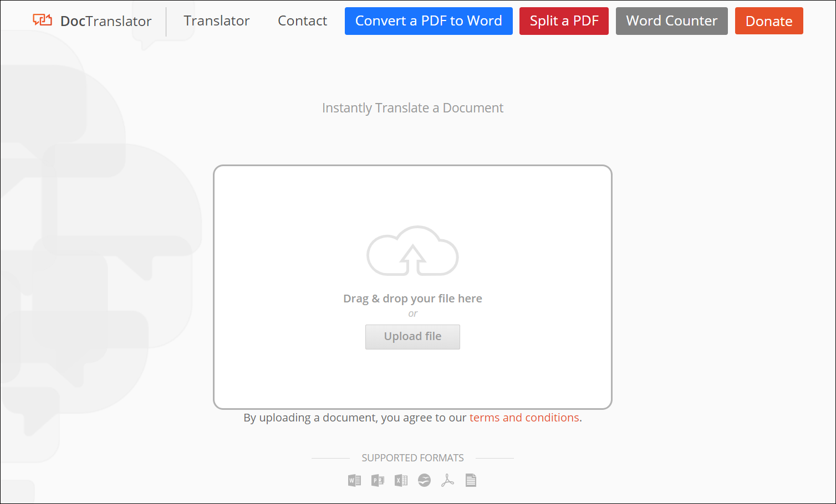Click the PowerPoint format icon
Screen dimensions: 836x504
click(x=378, y=480)
